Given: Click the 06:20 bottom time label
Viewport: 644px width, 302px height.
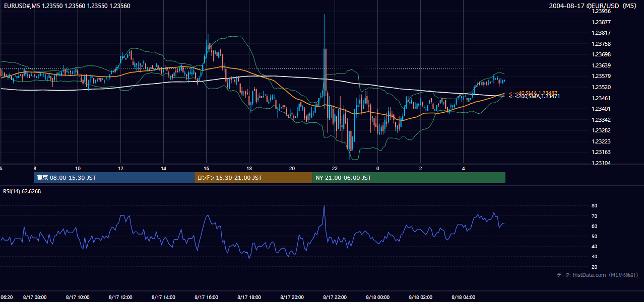Looking at the screenshot, I should (x=7, y=297).
